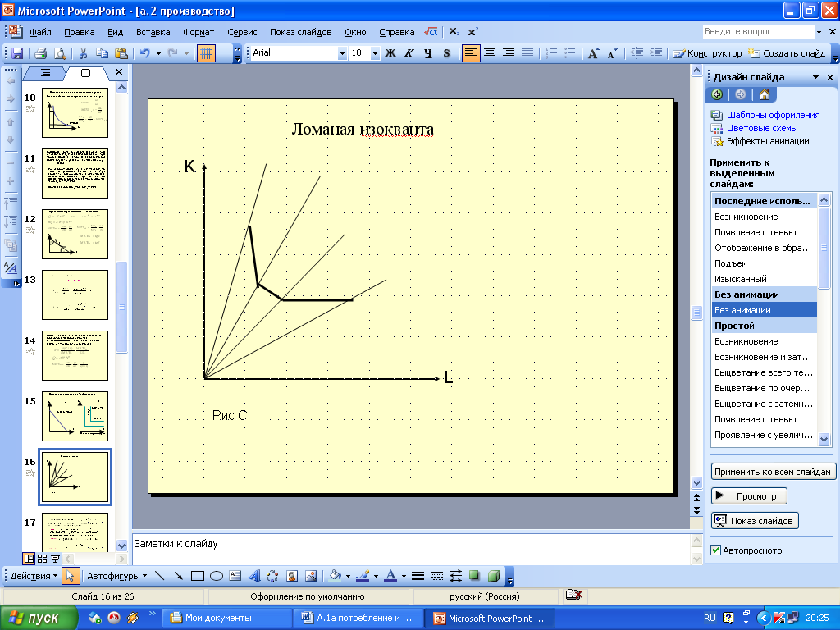The height and width of the screenshot is (630, 840).
Task: Insert equation with square root alpha icon
Action: (431, 32)
